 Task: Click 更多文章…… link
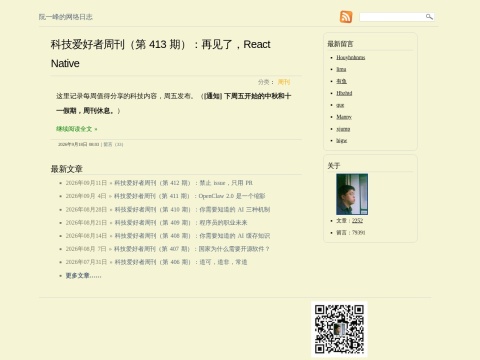(83, 276)
